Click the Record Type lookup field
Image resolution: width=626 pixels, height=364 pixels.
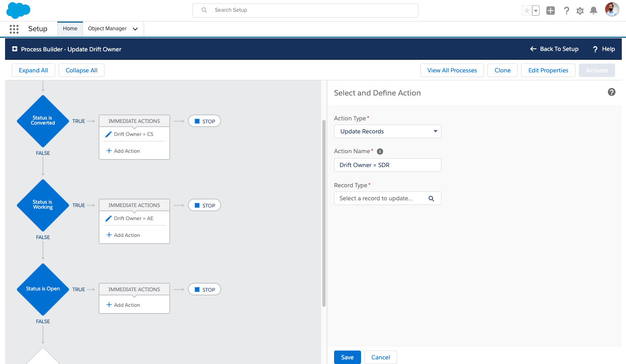pyautogui.click(x=388, y=198)
